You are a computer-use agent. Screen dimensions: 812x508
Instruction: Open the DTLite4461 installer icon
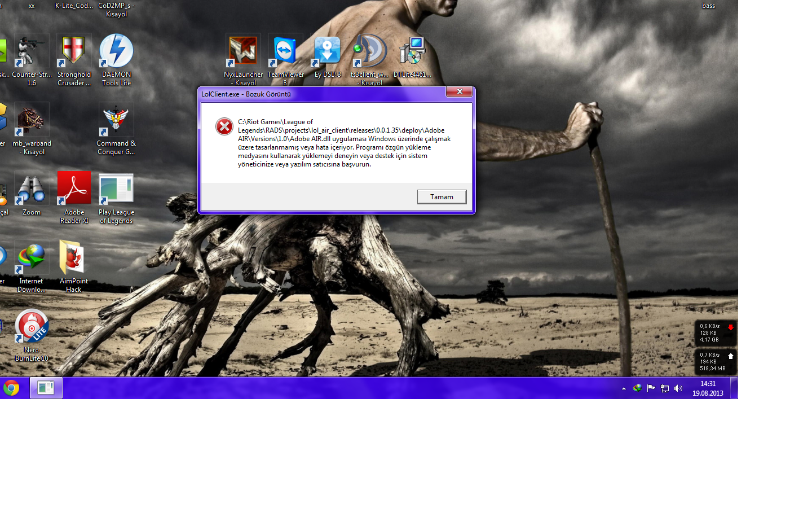[x=412, y=56]
